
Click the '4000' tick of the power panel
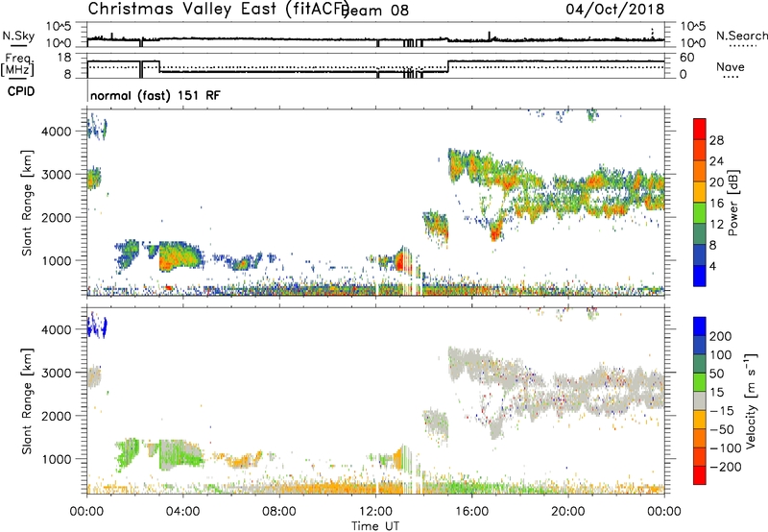pos(56,132)
